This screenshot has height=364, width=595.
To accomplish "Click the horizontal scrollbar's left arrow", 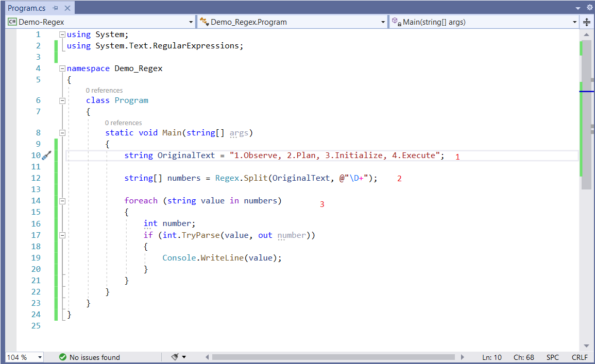I will click(208, 357).
